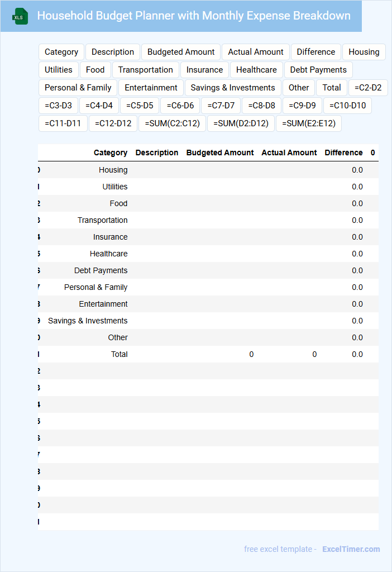The width and height of the screenshot is (392, 572).
Task: Click the =C11-D11 formula tag
Action: tap(63, 123)
